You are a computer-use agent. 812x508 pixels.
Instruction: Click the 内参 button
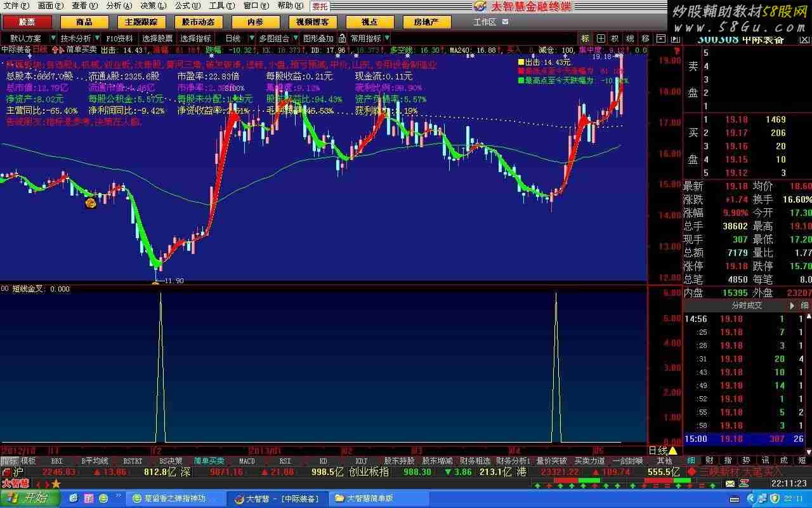pyautogui.click(x=256, y=22)
